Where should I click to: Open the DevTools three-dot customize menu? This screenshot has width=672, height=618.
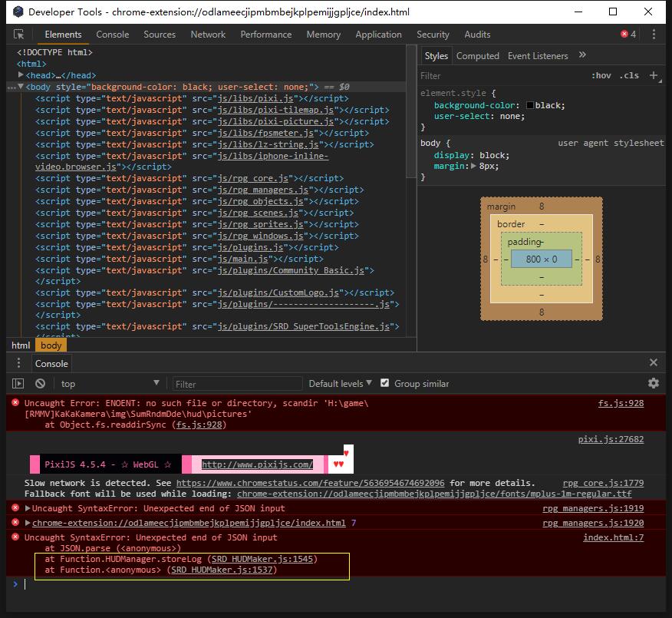(x=654, y=35)
